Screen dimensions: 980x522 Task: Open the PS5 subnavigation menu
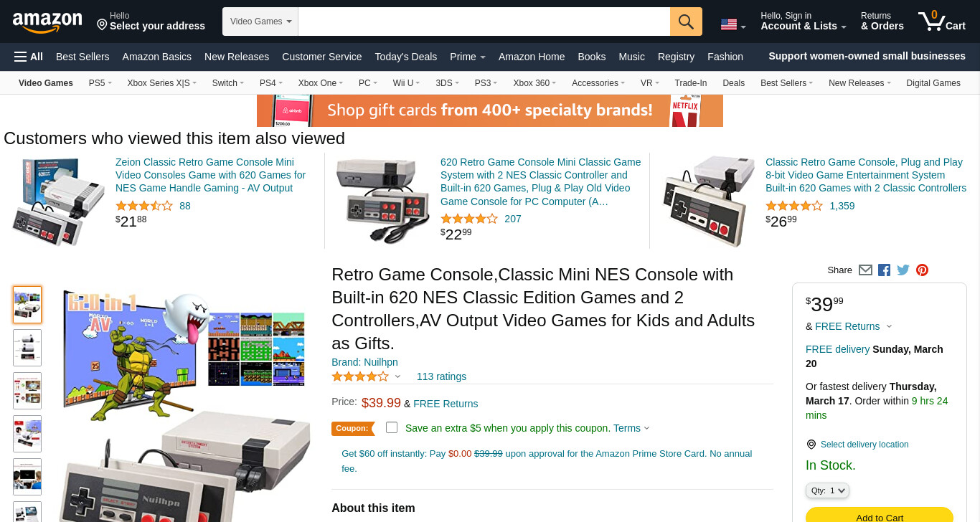(x=100, y=83)
